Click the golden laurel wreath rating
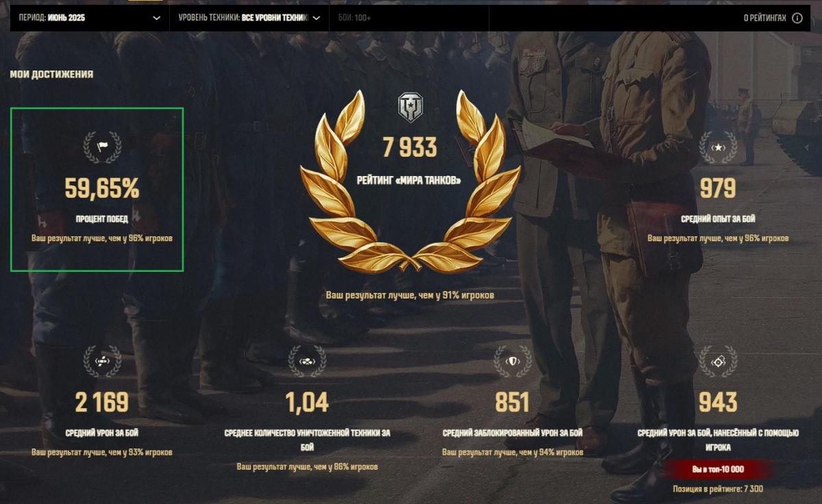This screenshot has height=504, width=822. pyautogui.click(x=410, y=181)
